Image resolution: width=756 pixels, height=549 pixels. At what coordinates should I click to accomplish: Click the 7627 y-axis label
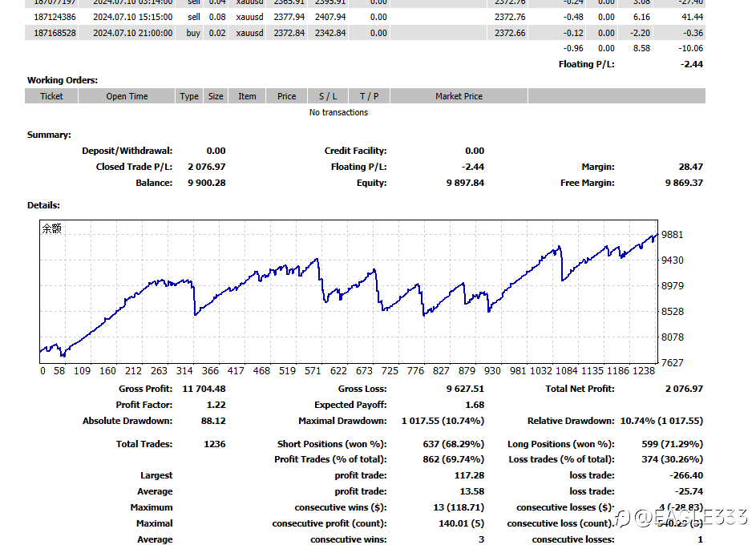(x=672, y=362)
